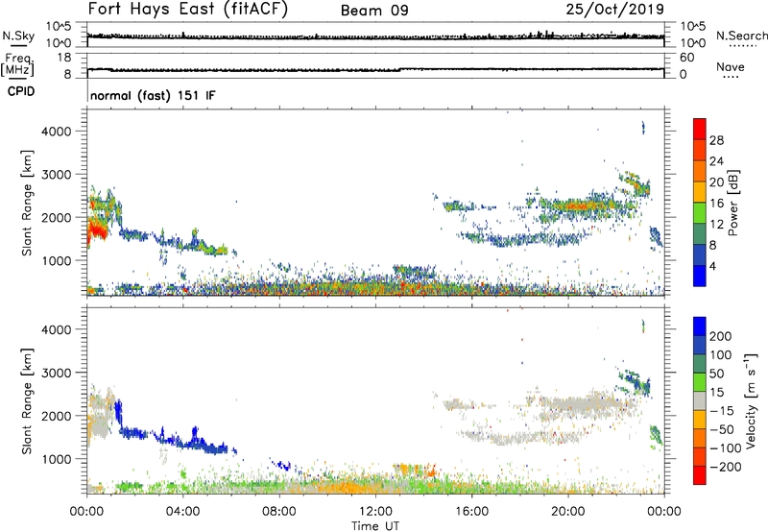Screen dimensions: 768x532
Task: Click the '28' power scale value
Action: (716, 140)
